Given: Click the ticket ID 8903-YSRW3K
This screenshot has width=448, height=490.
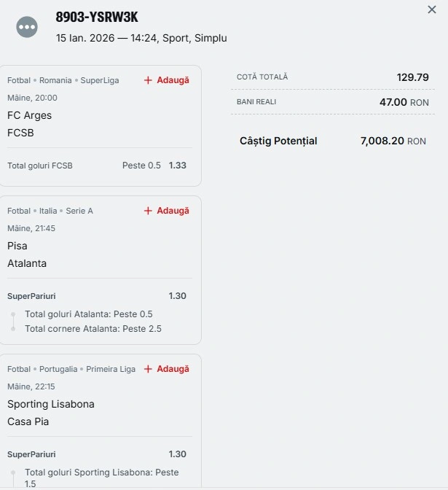Looking at the screenshot, I should coord(97,17).
